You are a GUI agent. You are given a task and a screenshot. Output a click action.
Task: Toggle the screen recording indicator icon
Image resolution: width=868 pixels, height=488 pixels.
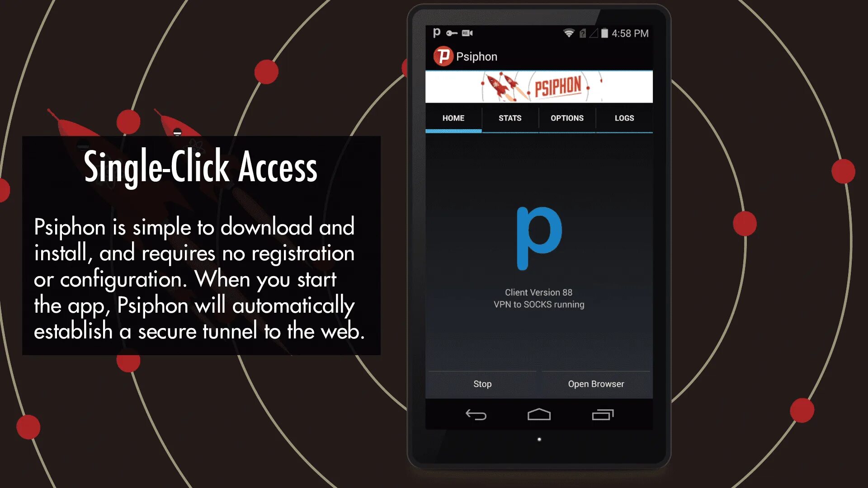(x=467, y=33)
